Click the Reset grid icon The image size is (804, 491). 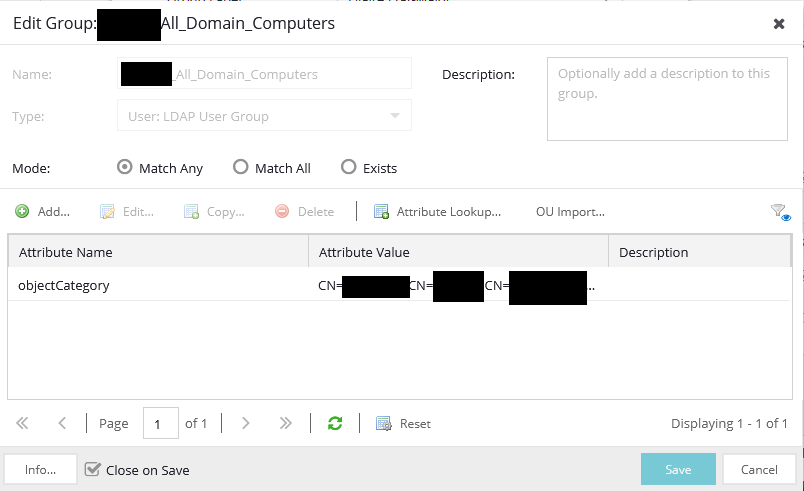(384, 423)
